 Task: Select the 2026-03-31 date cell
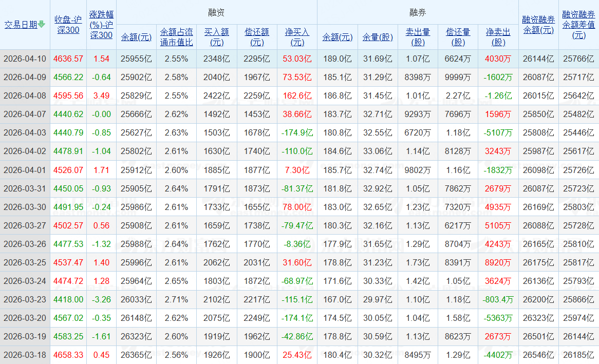tap(25, 188)
